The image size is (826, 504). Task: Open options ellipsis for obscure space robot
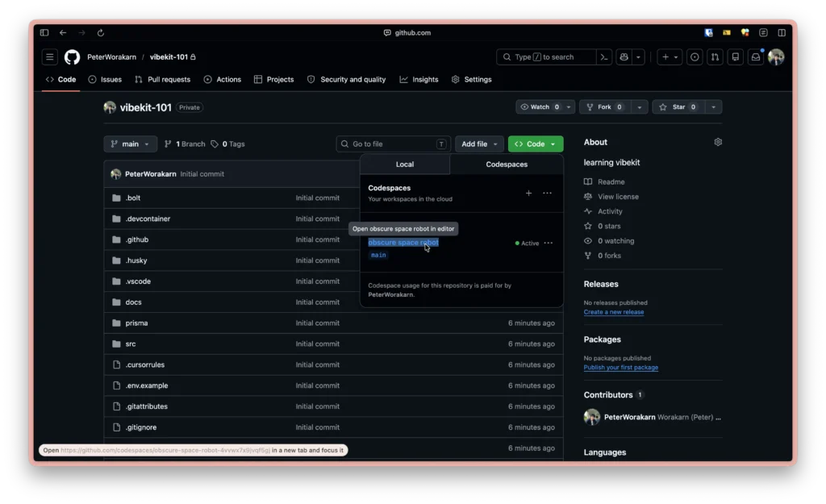(x=549, y=244)
